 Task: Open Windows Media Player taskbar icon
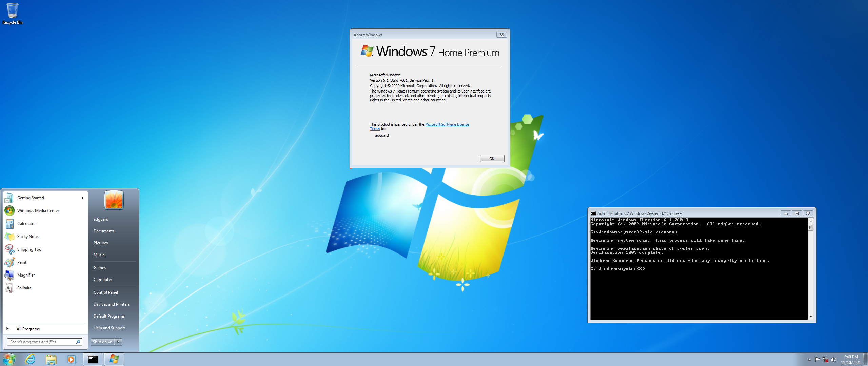tap(72, 359)
